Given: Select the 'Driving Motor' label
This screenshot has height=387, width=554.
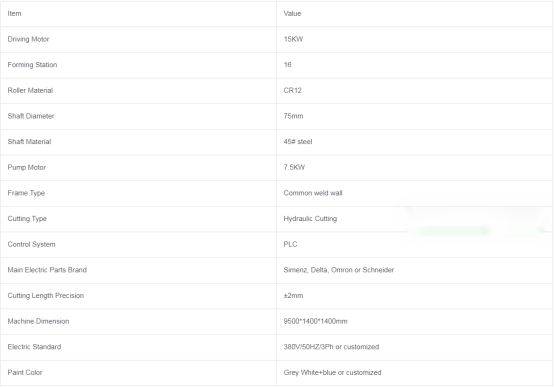Looking at the screenshot, I should (x=28, y=39).
